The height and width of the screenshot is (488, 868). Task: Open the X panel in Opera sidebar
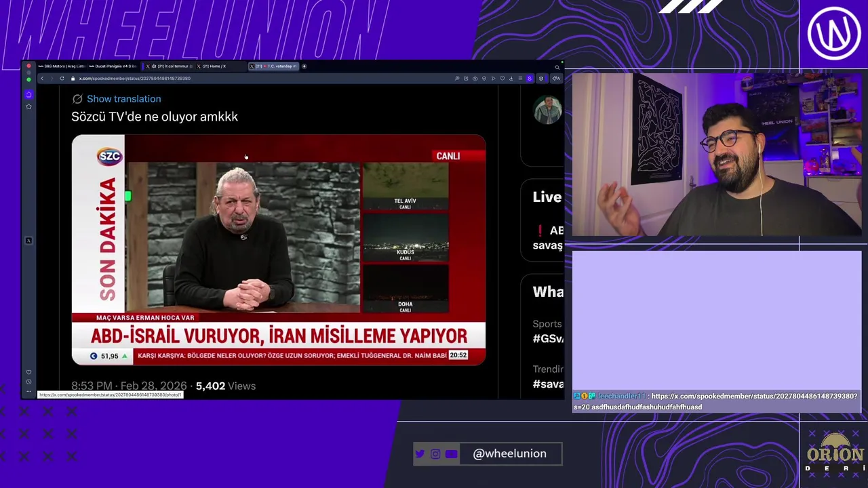28,241
